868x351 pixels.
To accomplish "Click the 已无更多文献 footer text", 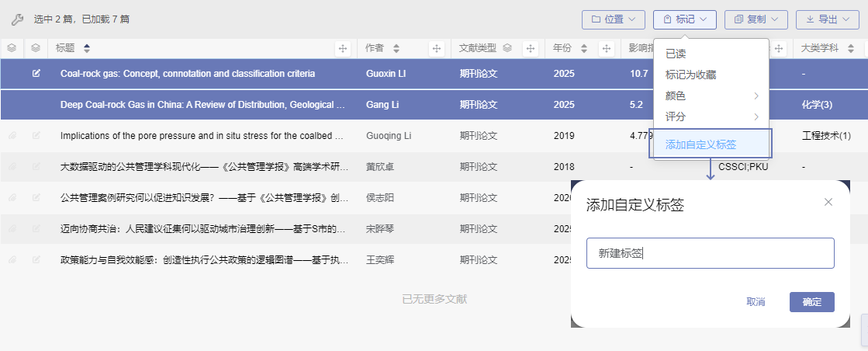I will (x=434, y=300).
